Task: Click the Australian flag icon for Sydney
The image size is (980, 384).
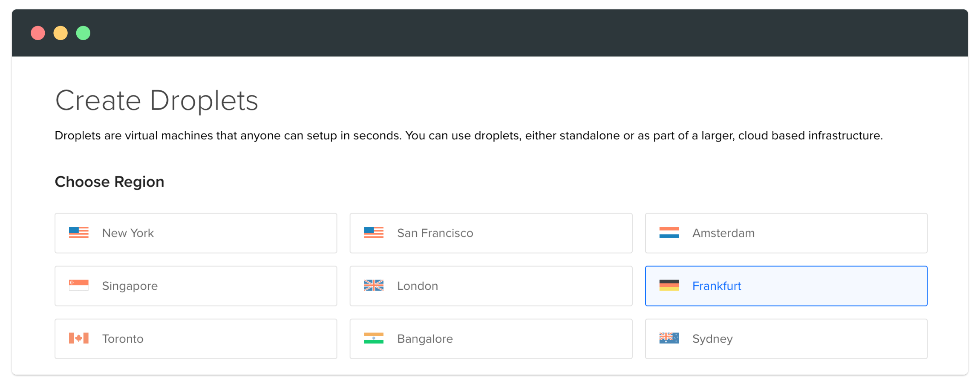Action: coord(669,338)
